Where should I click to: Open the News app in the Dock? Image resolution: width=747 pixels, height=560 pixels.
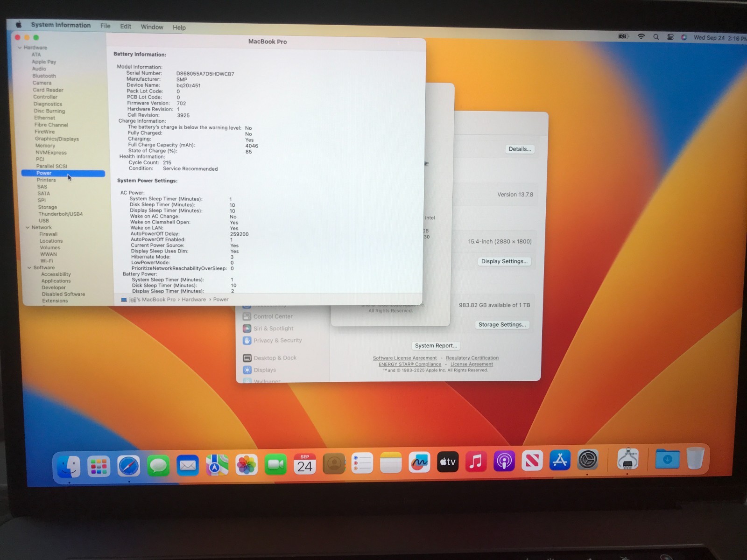pos(532,461)
